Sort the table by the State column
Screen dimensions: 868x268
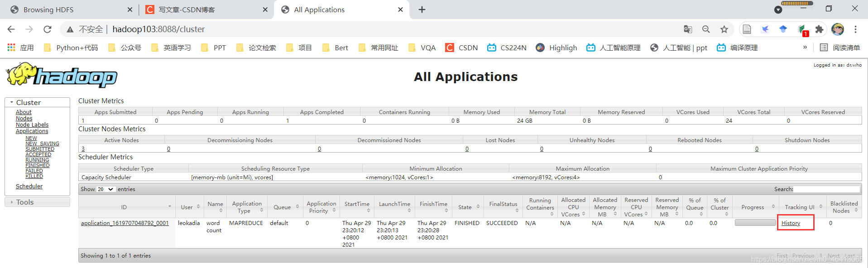tap(469, 207)
